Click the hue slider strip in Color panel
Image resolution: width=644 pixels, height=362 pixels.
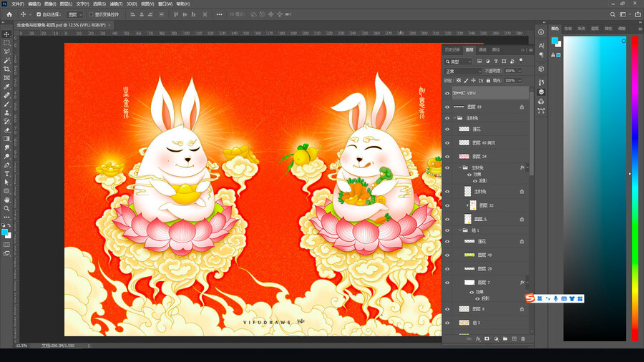click(x=635, y=188)
